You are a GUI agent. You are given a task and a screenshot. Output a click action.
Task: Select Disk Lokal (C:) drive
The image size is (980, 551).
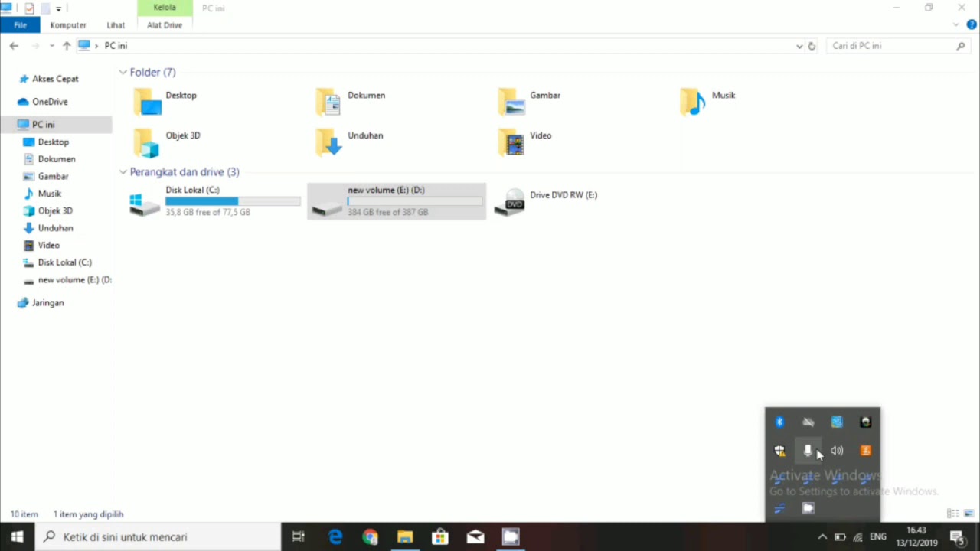click(x=214, y=201)
